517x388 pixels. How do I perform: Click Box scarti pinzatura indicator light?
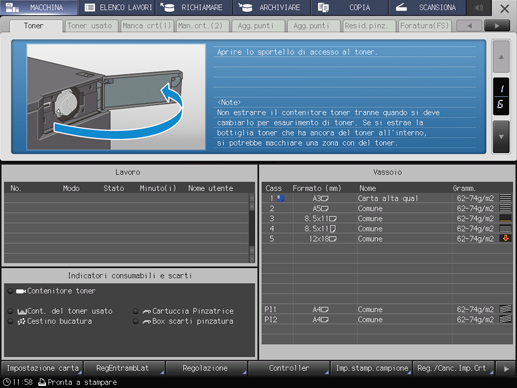[x=135, y=321]
